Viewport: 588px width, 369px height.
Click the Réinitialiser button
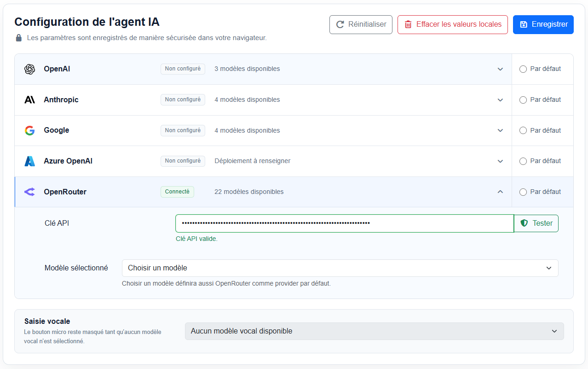(361, 24)
